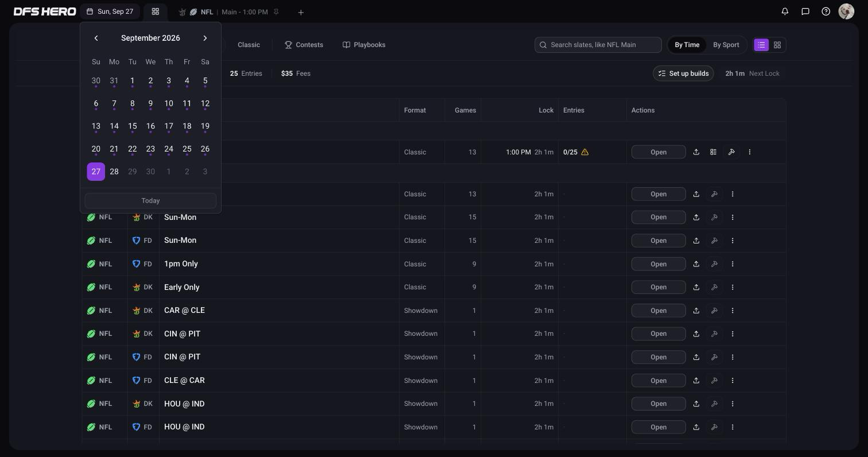The height and width of the screenshot is (457, 868).
Task: Upload entries for the 0/25 entries slate
Action: [696, 152]
